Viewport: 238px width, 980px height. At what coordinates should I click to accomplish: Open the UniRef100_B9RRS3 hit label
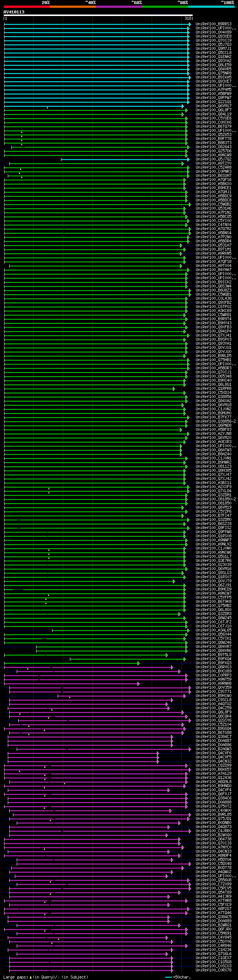[x=213, y=24]
